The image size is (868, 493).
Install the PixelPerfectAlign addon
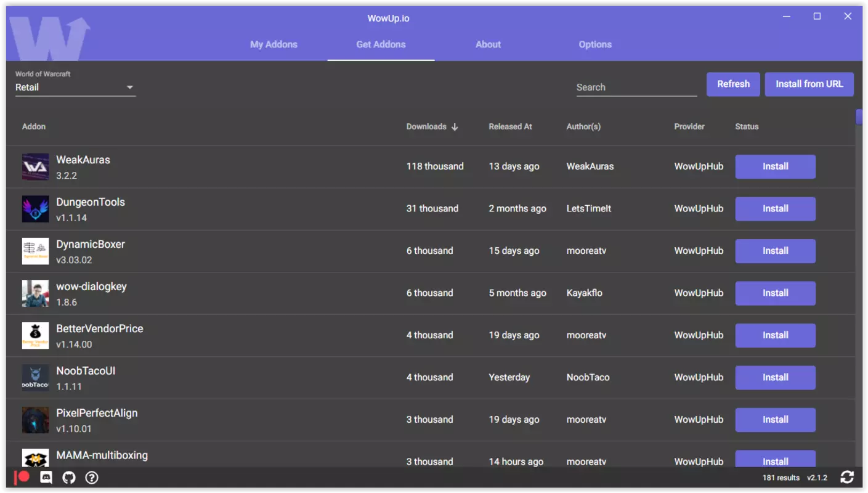(x=775, y=420)
